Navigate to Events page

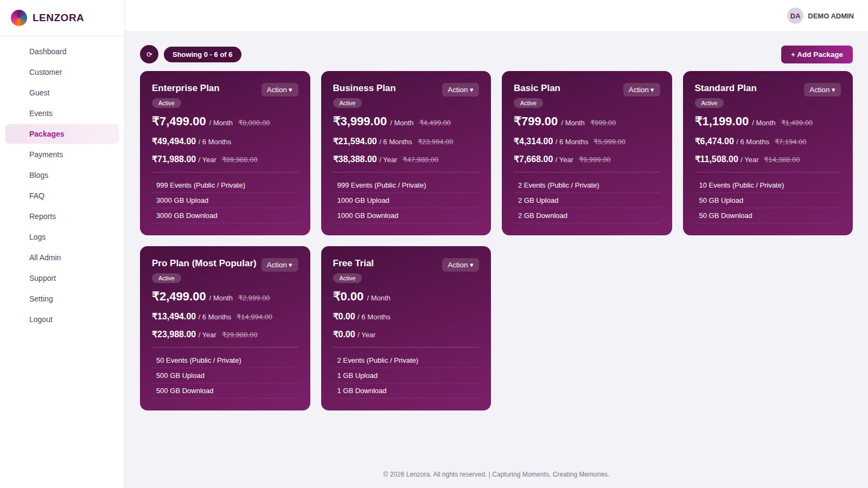(62, 113)
